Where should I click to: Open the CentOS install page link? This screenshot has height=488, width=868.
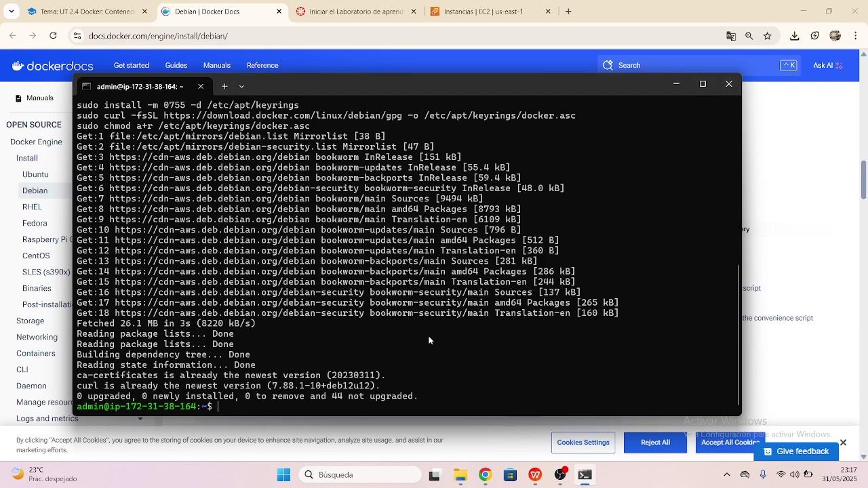click(x=36, y=256)
